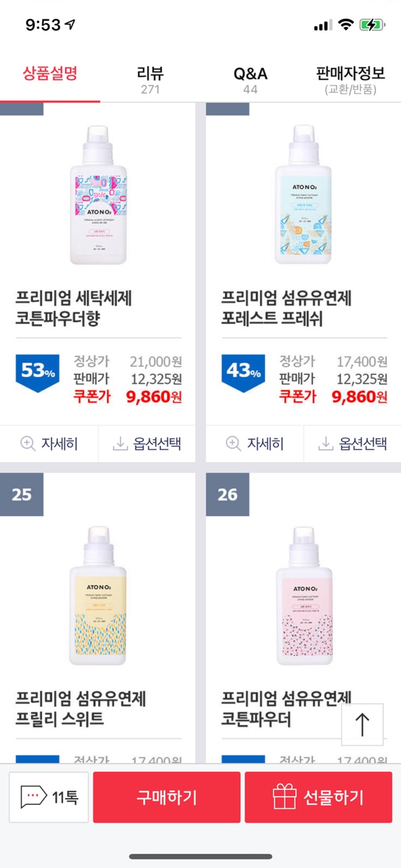This screenshot has height=868, width=401.
Task: Select the 상품설명 tab
Action: [x=50, y=73]
